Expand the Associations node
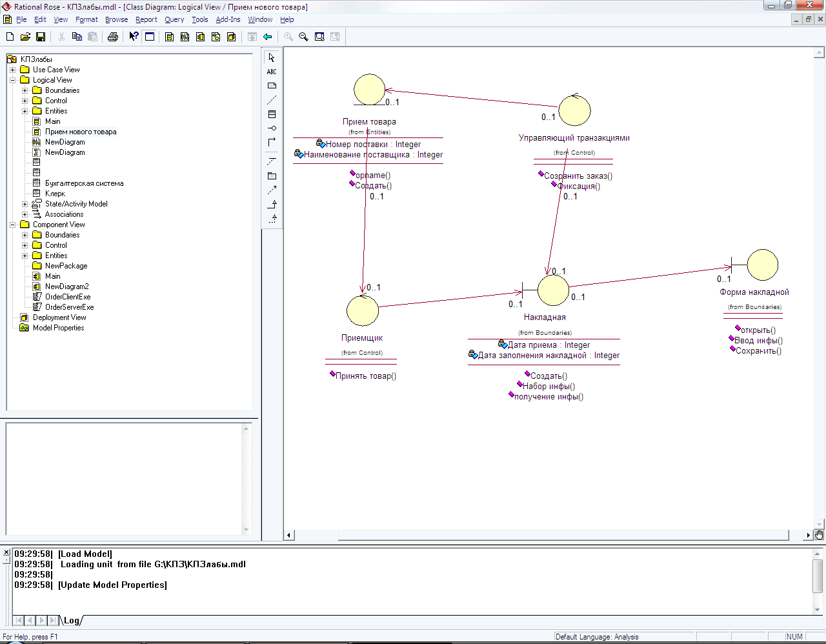 tap(25, 214)
